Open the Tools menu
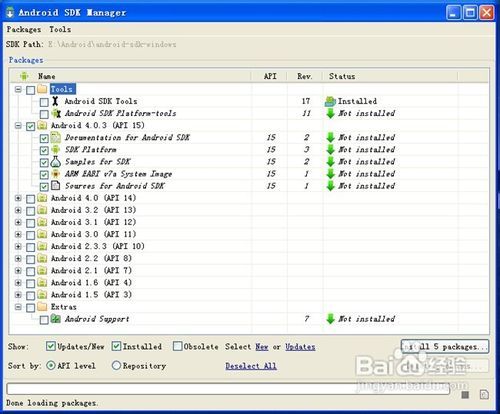This screenshot has height=414, width=500. point(60,29)
